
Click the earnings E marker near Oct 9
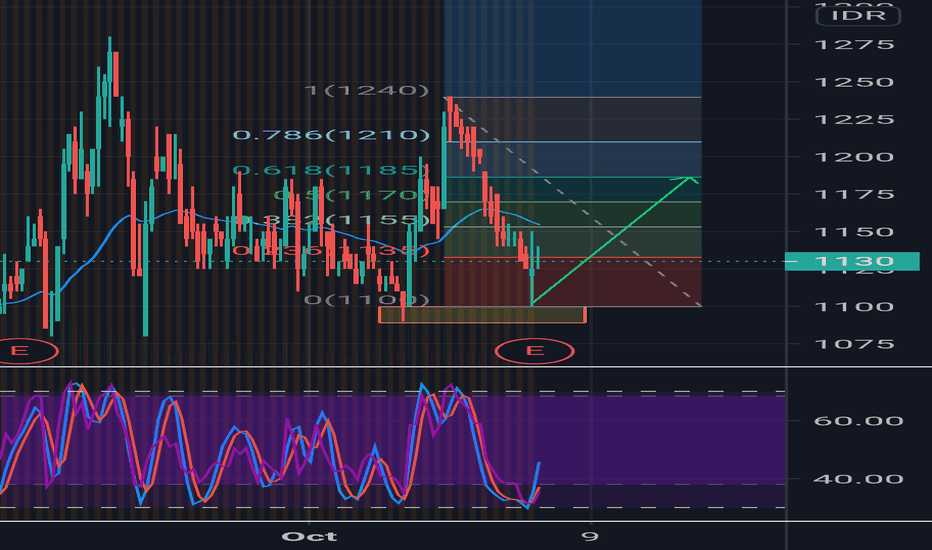[534, 350]
